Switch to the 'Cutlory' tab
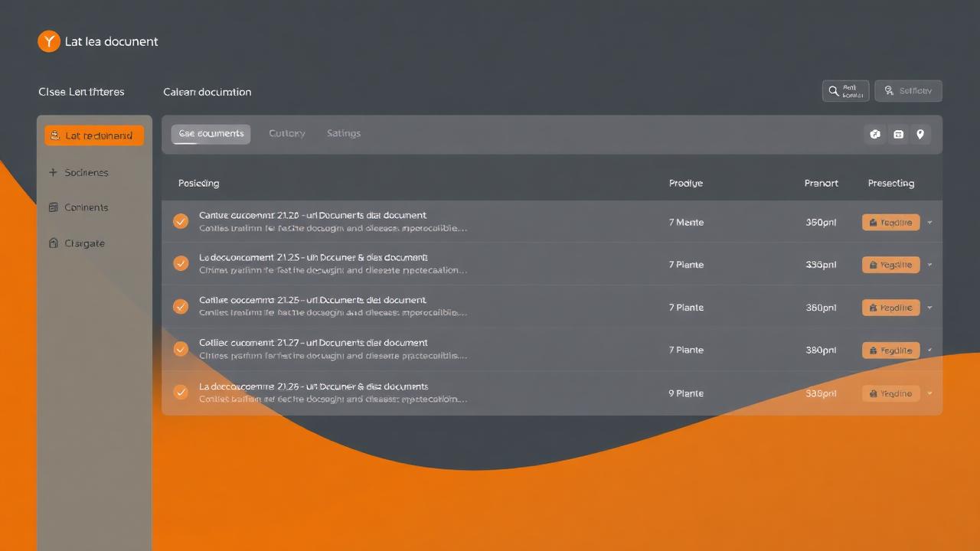 click(287, 133)
